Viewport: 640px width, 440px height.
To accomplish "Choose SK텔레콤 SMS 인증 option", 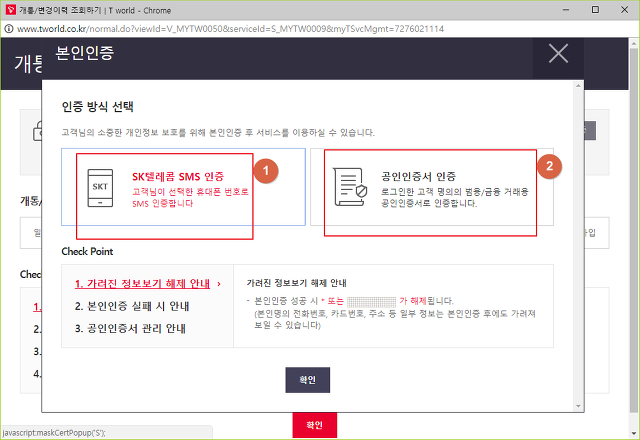I will [x=183, y=187].
